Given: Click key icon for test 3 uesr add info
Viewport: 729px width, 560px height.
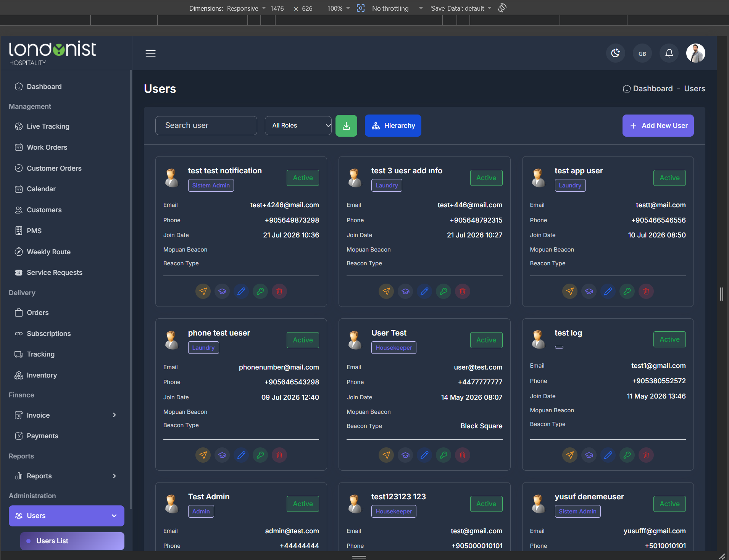Looking at the screenshot, I should [x=444, y=291].
